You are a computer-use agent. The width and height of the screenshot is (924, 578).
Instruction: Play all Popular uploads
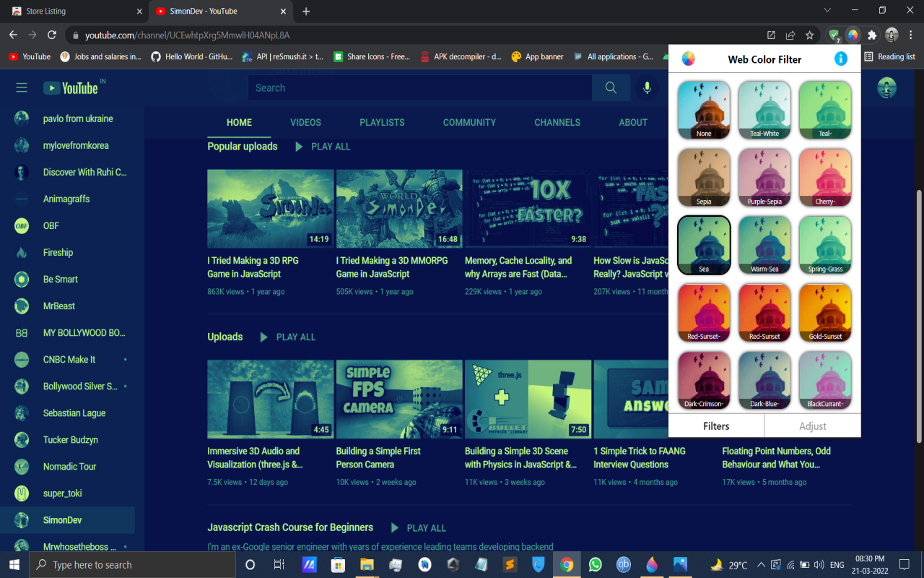323,147
